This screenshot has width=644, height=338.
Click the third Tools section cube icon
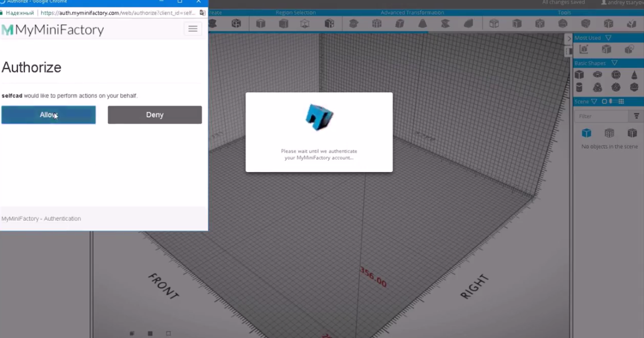[x=540, y=23]
